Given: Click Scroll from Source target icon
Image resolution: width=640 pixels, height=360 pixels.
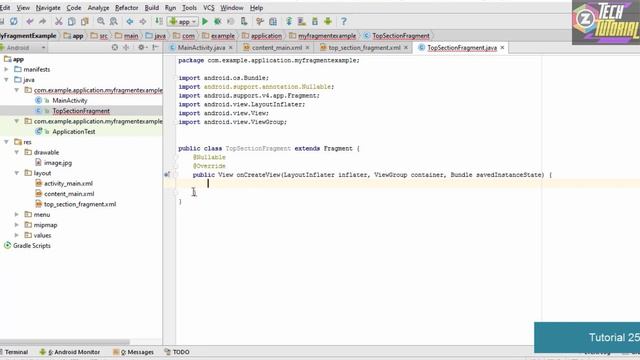Looking at the screenshot, I should point(115,48).
